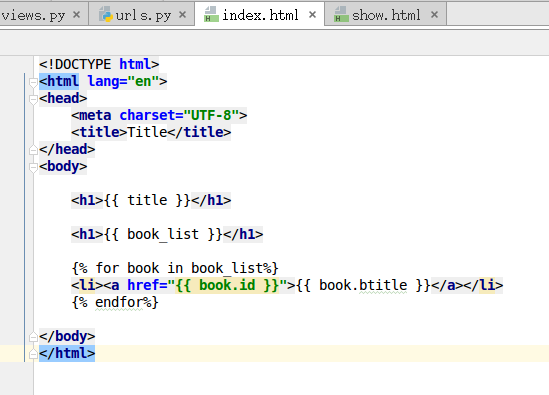Screen dimensions: 549x395
Task: Select the index.html tab
Action: [x=260, y=15]
